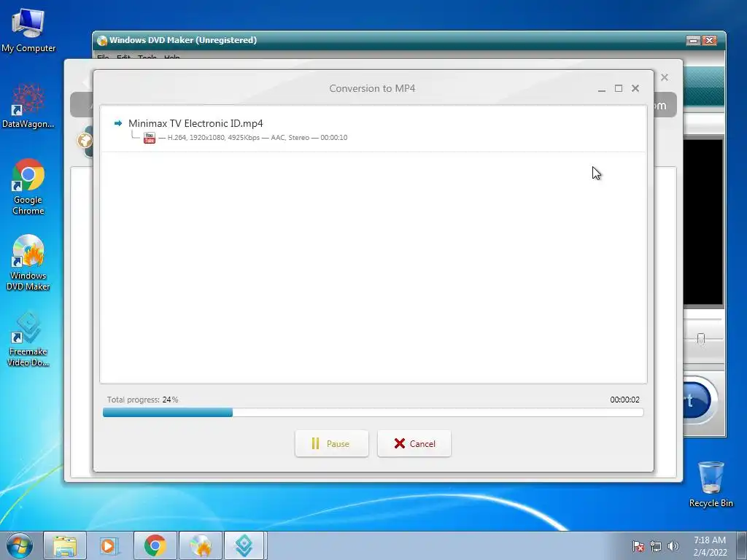Click the 00:00:02 conversion time value
This screenshot has width=747, height=560.
point(624,400)
